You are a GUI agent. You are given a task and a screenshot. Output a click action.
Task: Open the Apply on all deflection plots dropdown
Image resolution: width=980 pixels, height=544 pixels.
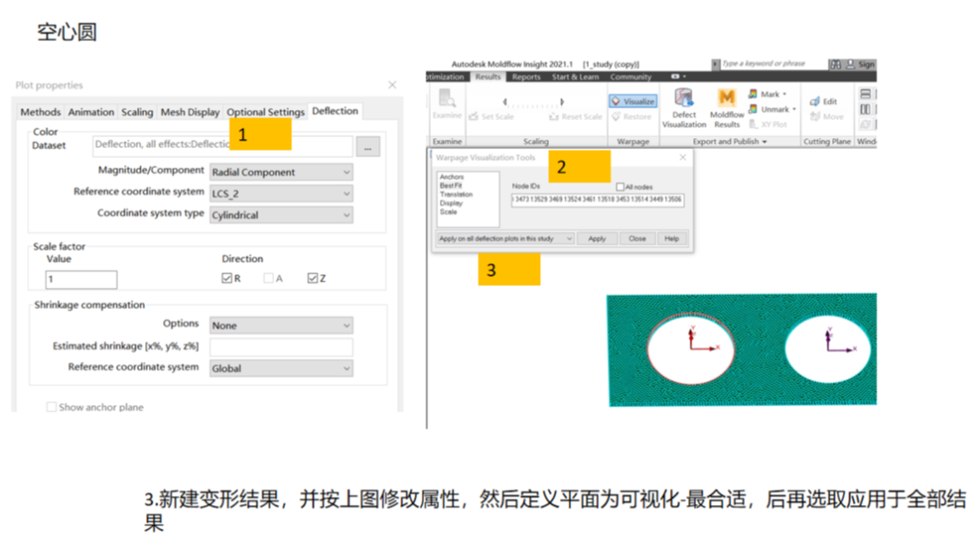[505, 238]
